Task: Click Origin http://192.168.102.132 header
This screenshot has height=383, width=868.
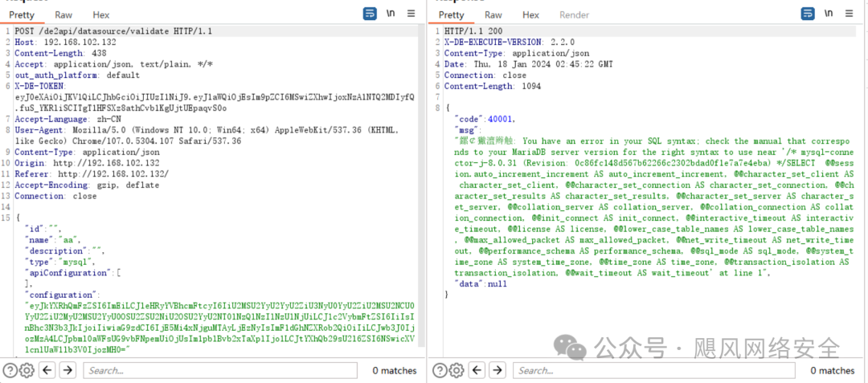Action: point(87,163)
